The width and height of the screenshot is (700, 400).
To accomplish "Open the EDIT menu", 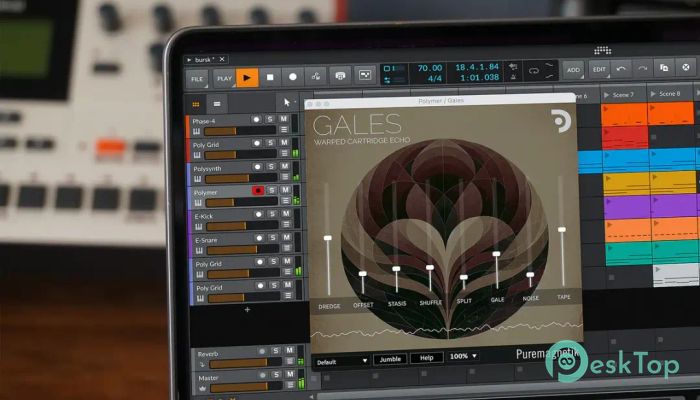I will point(599,69).
